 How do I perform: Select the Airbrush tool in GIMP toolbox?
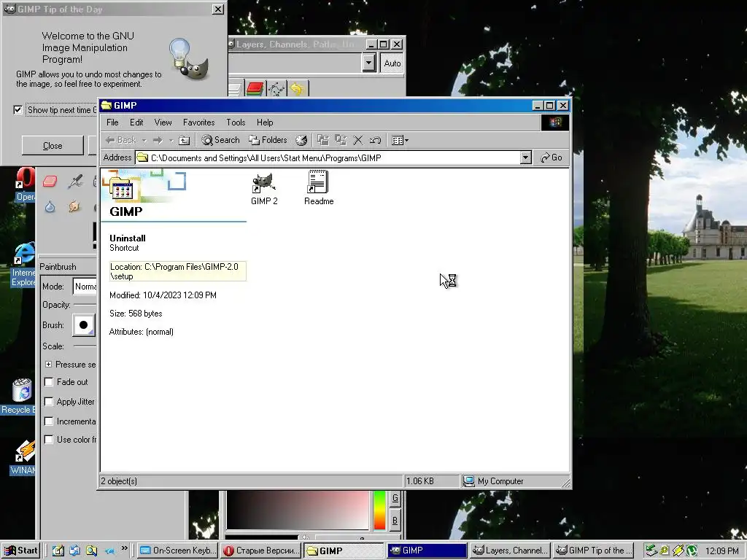point(75,181)
